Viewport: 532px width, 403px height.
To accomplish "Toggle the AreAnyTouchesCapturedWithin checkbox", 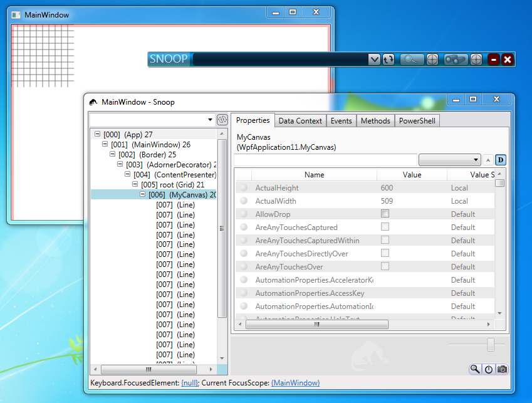I will click(385, 240).
